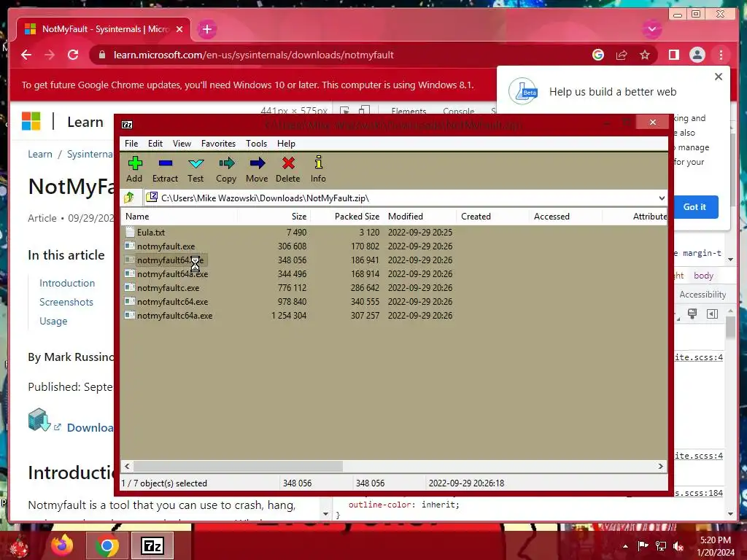Click the Move toolbar icon
The image size is (747, 560).
click(x=257, y=169)
